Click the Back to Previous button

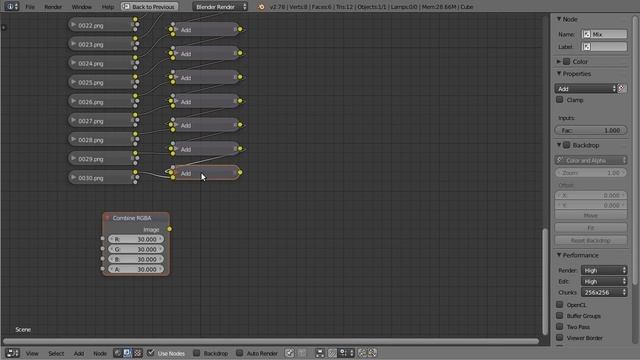point(149,7)
